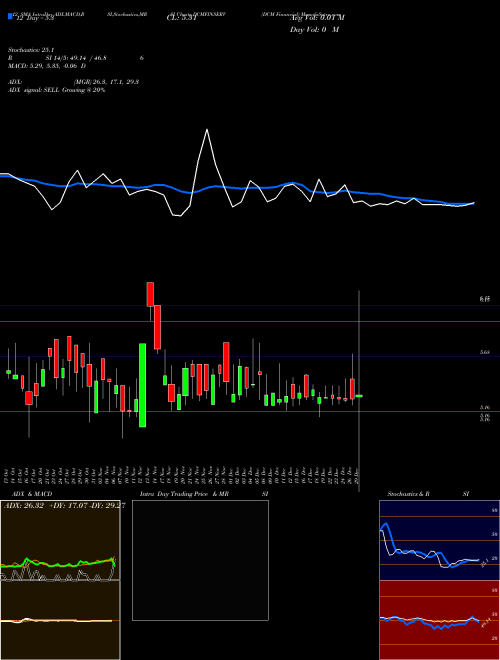Click the vertical grey marker line at the latest date
The height and width of the screenshot is (660, 500).
359,391
